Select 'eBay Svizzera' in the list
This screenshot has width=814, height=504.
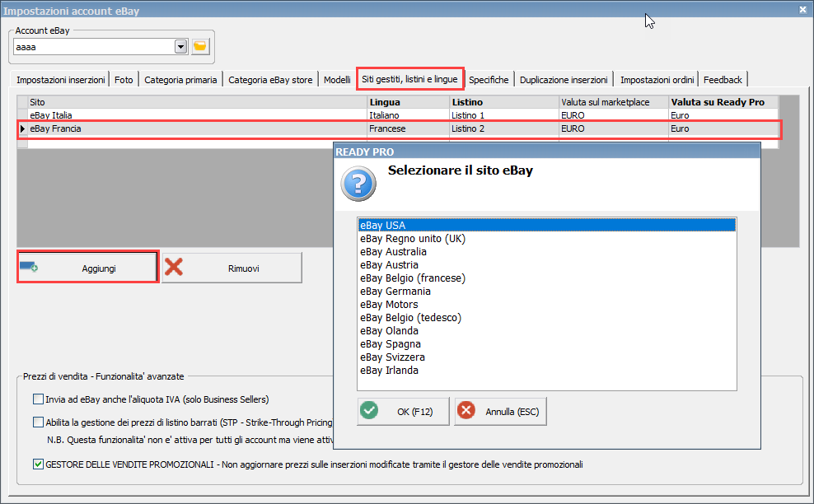coord(546,357)
